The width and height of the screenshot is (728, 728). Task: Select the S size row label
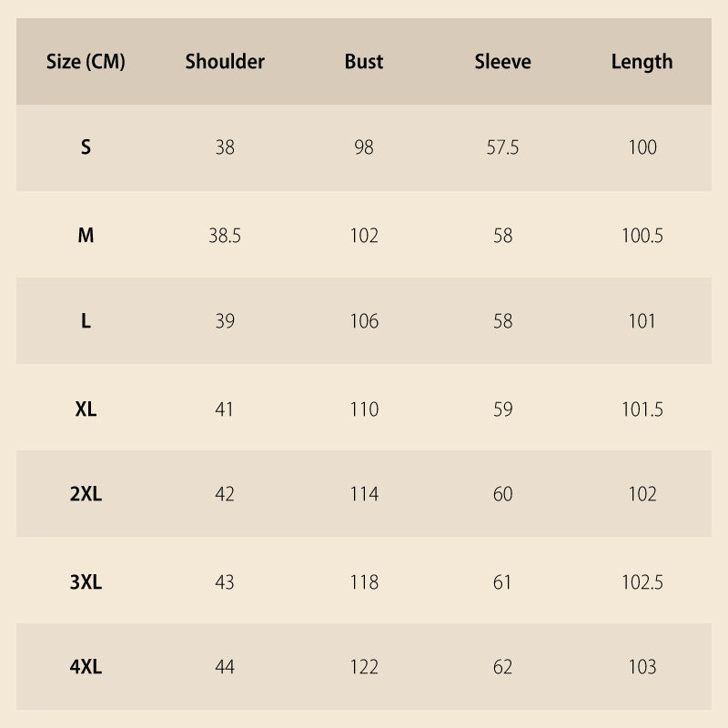tap(86, 147)
